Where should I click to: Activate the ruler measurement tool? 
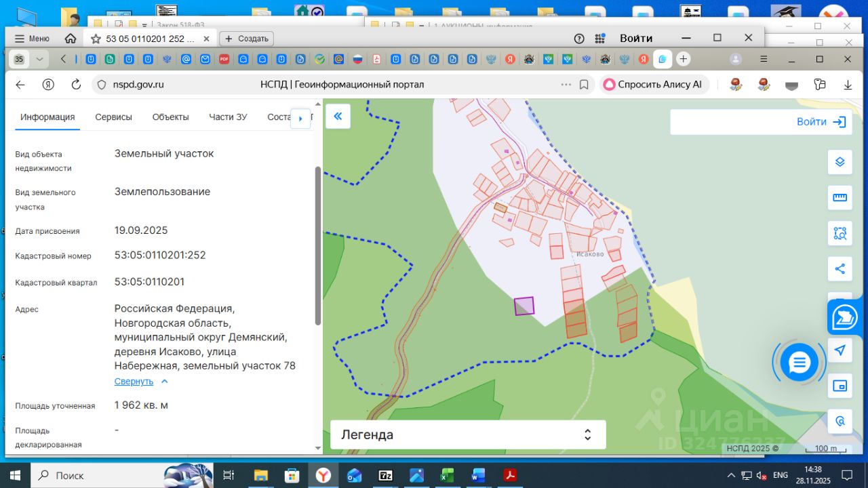(840, 198)
